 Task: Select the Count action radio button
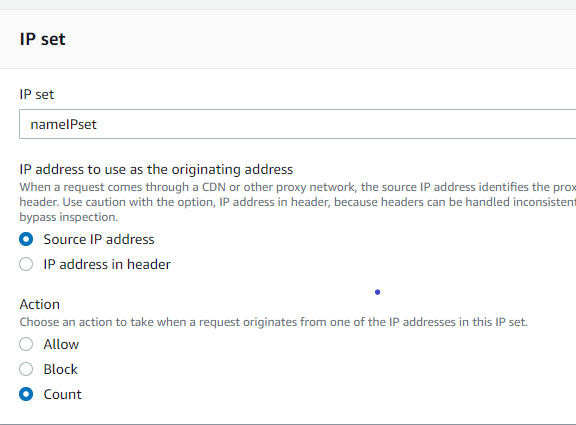26,394
